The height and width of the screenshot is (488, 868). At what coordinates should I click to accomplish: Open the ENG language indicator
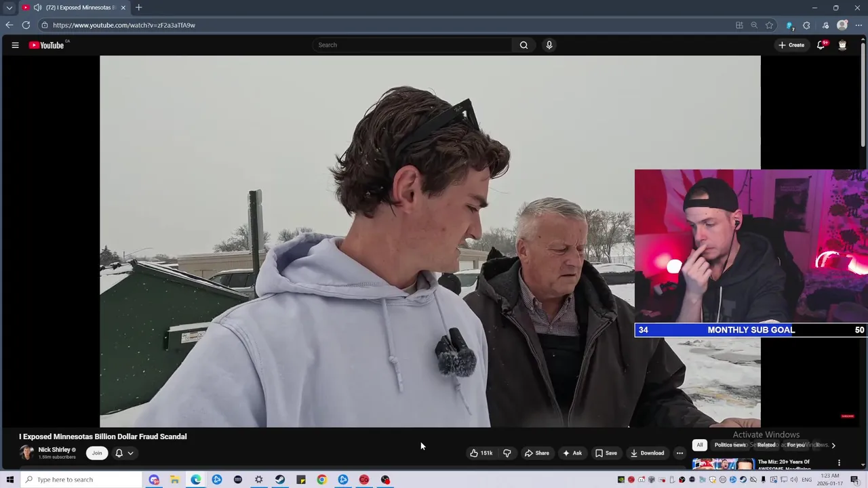[807, 480]
